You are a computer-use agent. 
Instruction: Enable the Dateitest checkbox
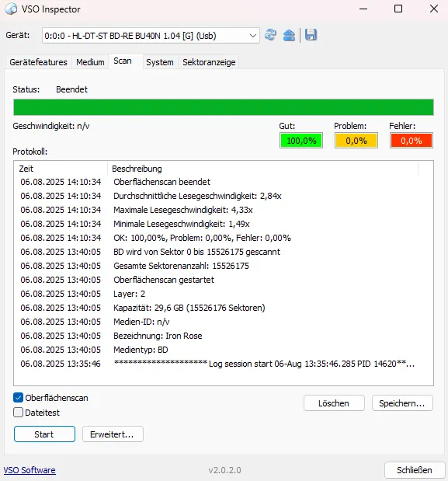pyautogui.click(x=18, y=413)
